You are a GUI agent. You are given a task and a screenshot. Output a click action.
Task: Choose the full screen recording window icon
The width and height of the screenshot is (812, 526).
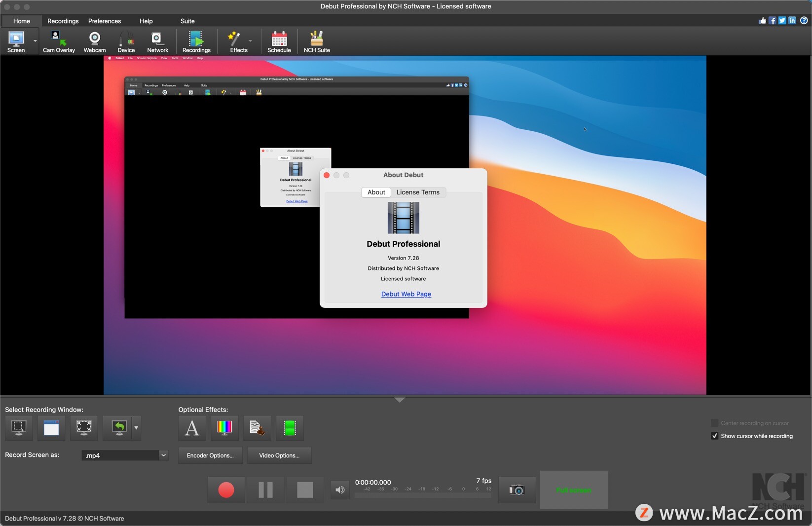click(84, 427)
